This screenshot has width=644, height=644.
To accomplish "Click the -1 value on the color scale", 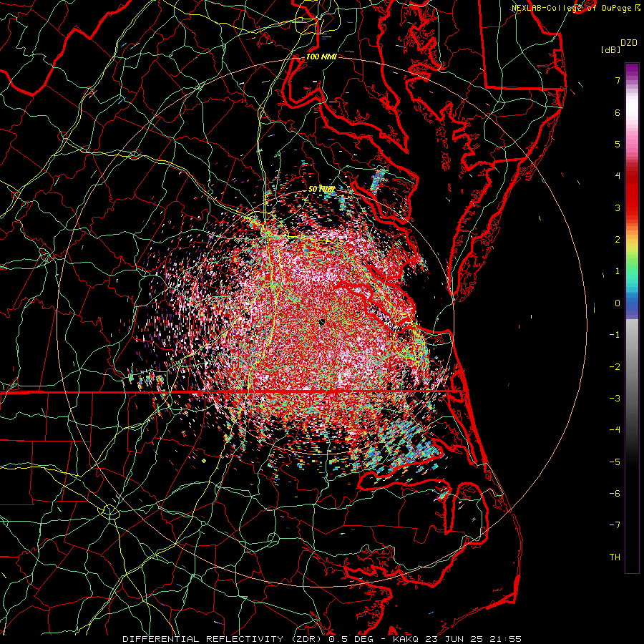I will tap(615, 335).
